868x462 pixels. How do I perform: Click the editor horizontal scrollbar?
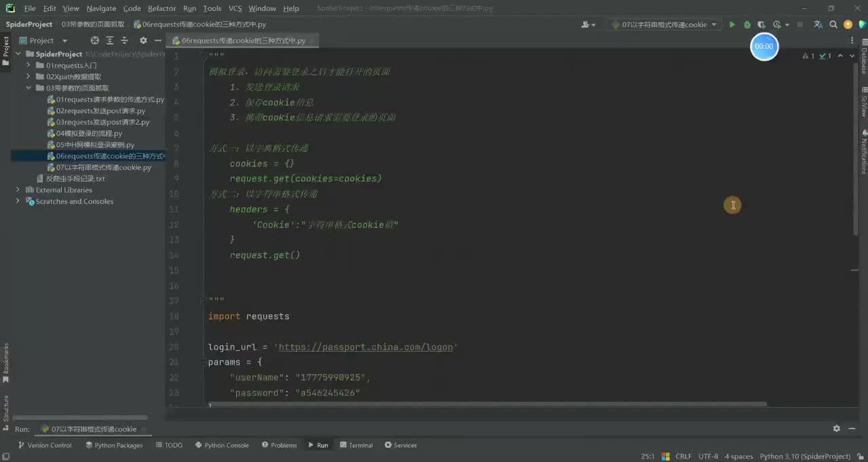(487, 404)
